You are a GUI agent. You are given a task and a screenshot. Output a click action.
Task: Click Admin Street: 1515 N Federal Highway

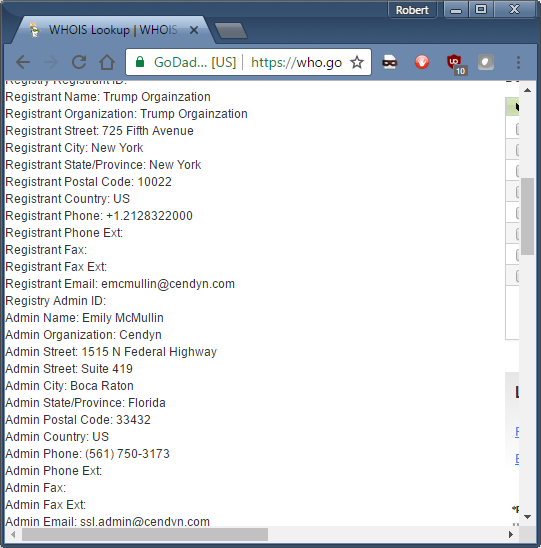pos(111,352)
